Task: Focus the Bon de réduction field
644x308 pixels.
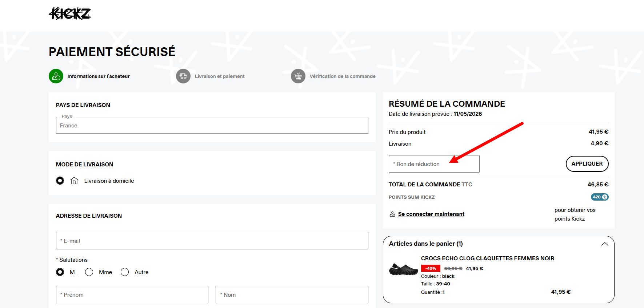Action: pyautogui.click(x=434, y=164)
